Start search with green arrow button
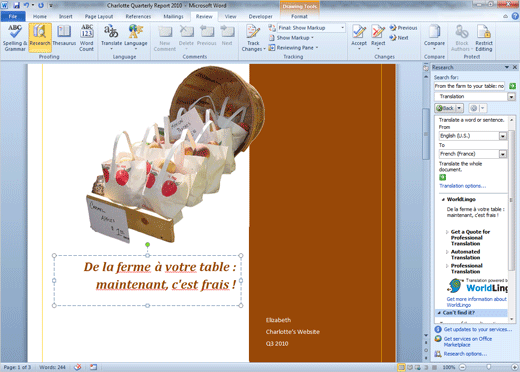The image size is (520, 372). point(512,86)
